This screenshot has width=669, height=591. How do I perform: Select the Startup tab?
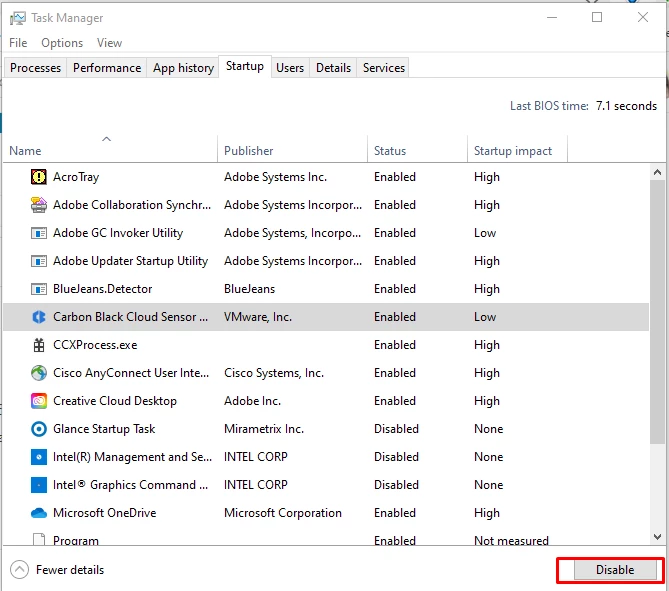coord(245,66)
